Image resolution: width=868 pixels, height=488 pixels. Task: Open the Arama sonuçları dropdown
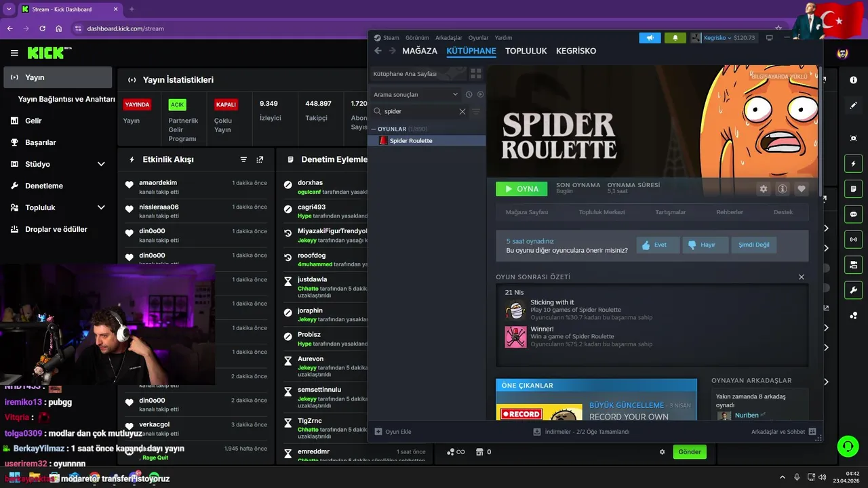(416, 94)
